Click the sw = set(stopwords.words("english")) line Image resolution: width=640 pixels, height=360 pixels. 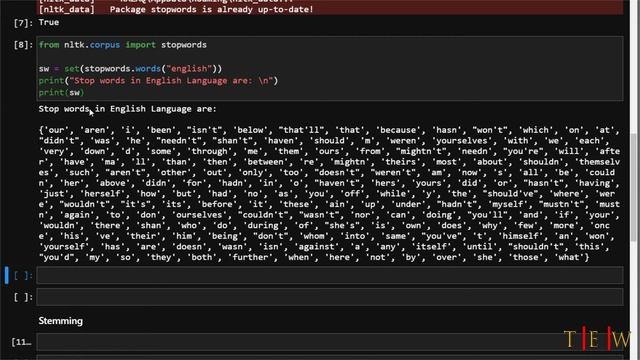tap(130, 69)
